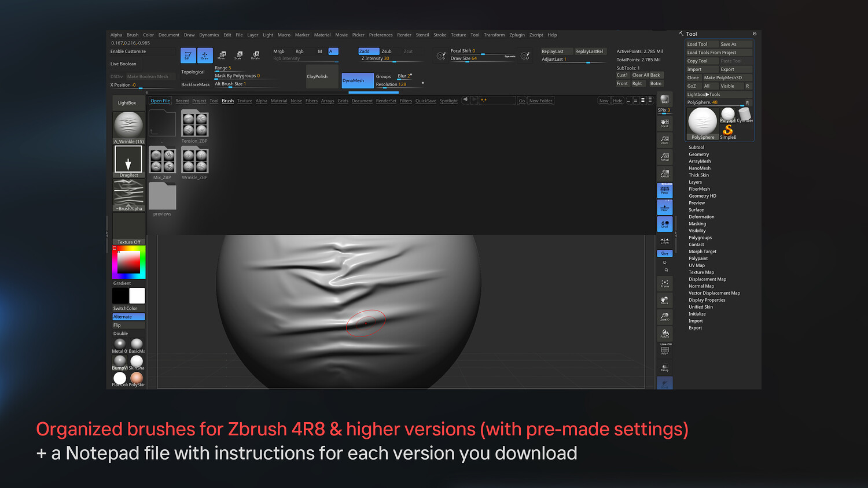Activate the Draw mode icon

coord(205,55)
